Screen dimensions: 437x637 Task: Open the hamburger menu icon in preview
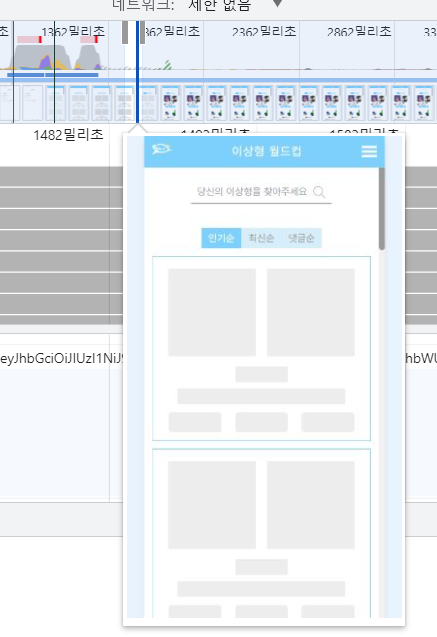[x=369, y=151]
